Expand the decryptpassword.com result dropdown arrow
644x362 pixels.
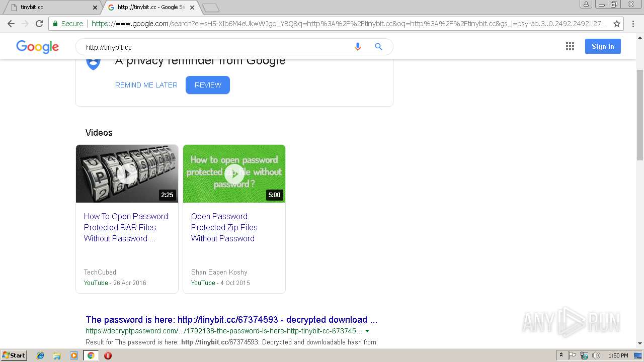(x=367, y=331)
